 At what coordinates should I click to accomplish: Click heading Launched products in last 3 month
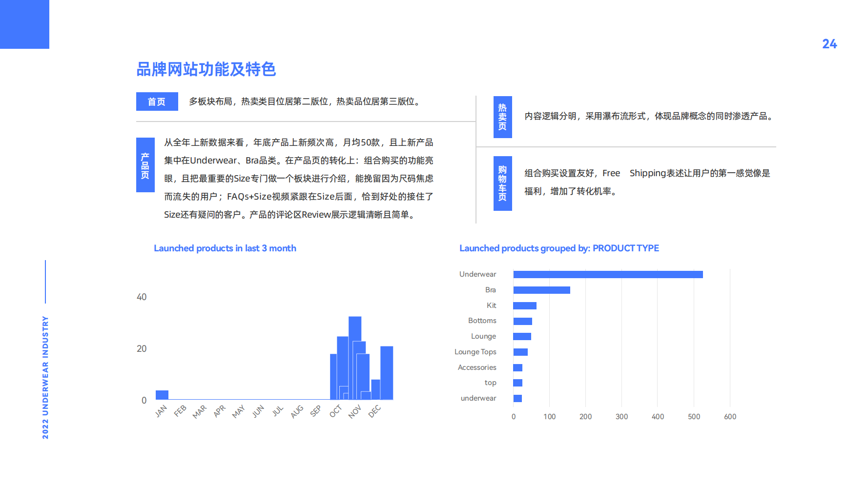[225, 248]
